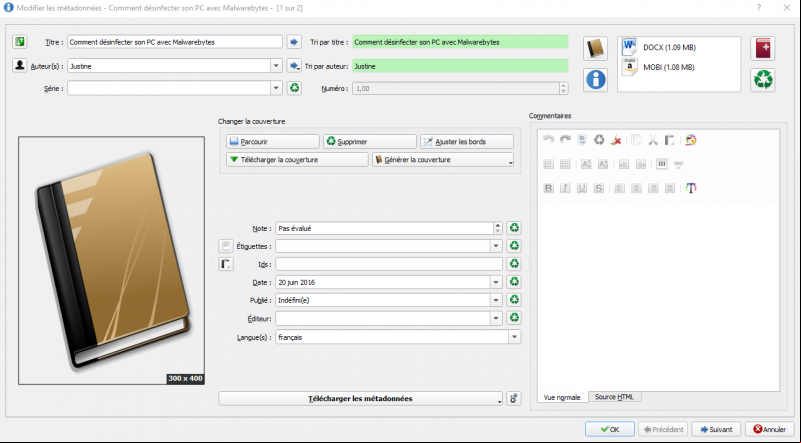The height and width of the screenshot is (443, 801).
Task: Open the Date calendar dropdown
Action: click(x=496, y=282)
